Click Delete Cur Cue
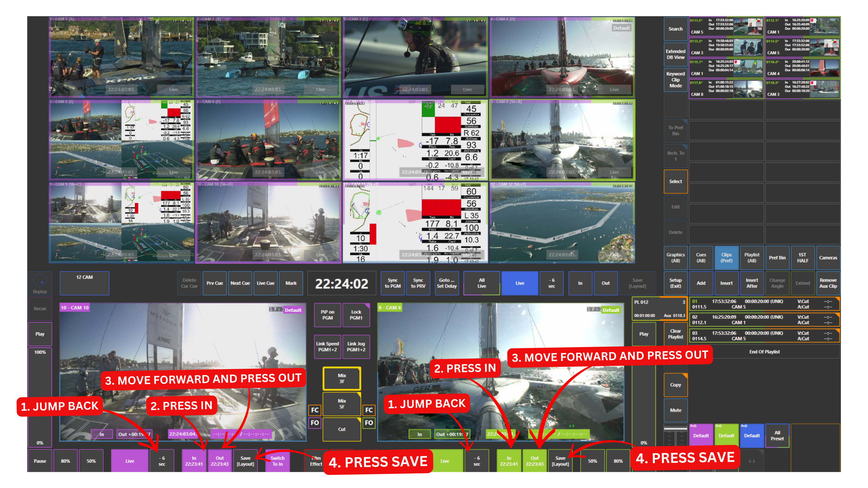 [x=189, y=283]
